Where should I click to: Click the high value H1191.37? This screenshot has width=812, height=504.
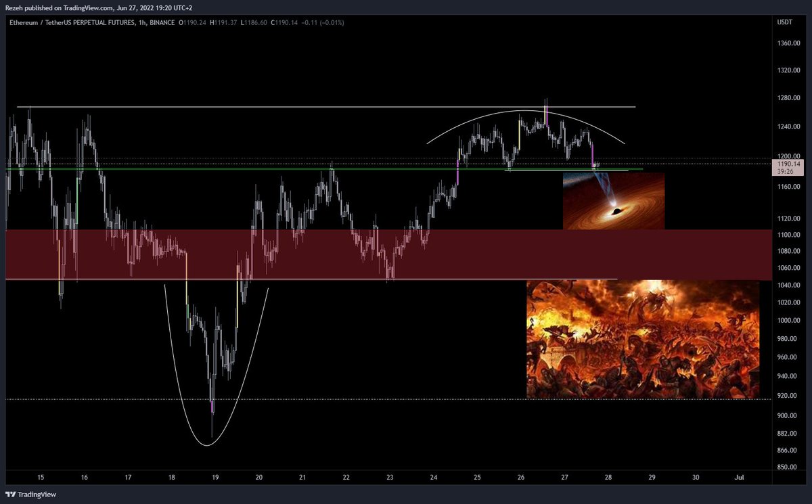pyautogui.click(x=224, y=23)
